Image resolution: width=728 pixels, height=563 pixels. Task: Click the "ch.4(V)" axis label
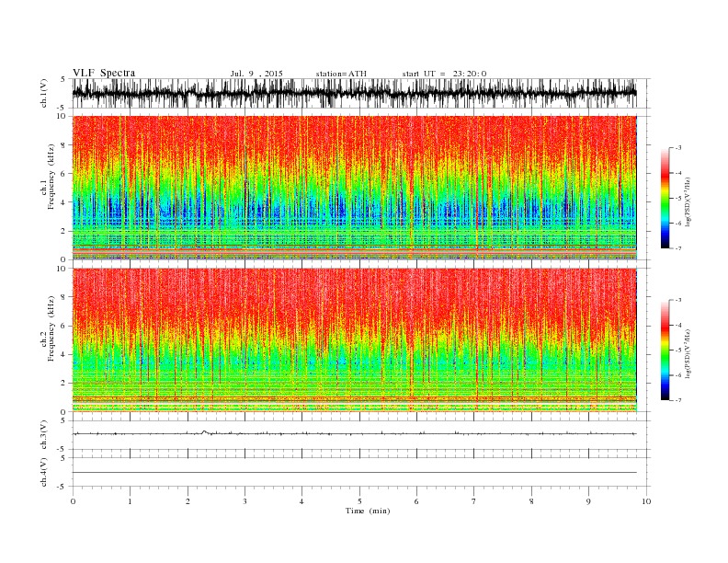44,472
